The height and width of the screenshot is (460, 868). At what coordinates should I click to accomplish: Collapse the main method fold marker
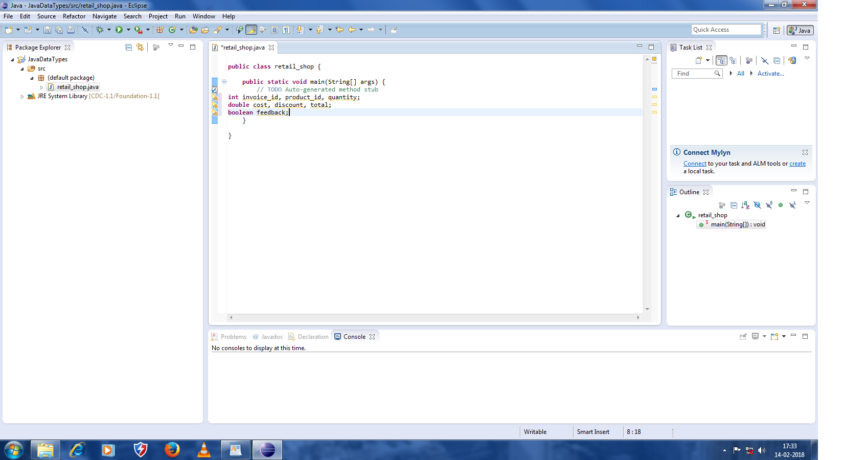(224, 82)
